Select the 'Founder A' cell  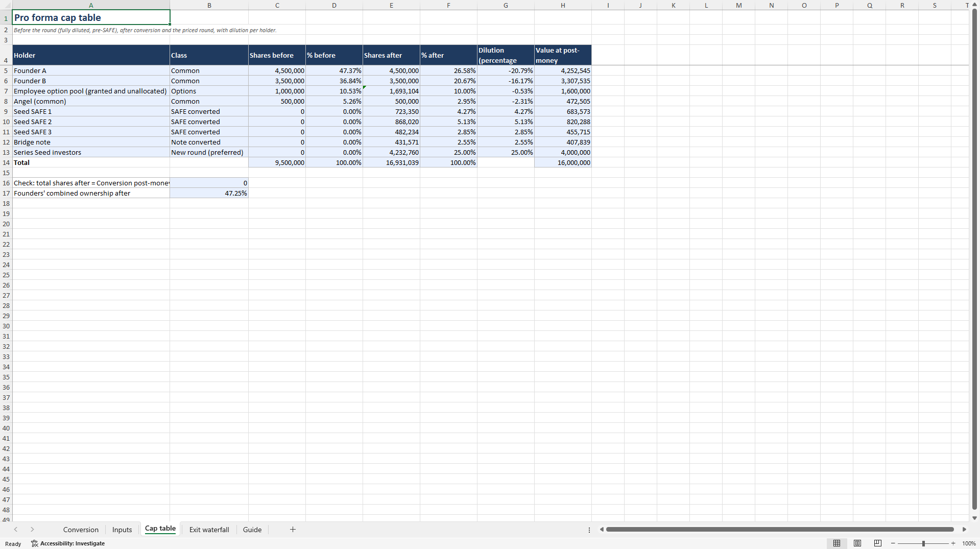91,70
